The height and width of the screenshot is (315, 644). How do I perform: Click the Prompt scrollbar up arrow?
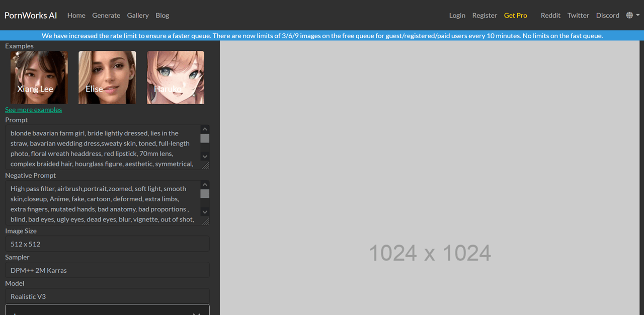(205, 129)
